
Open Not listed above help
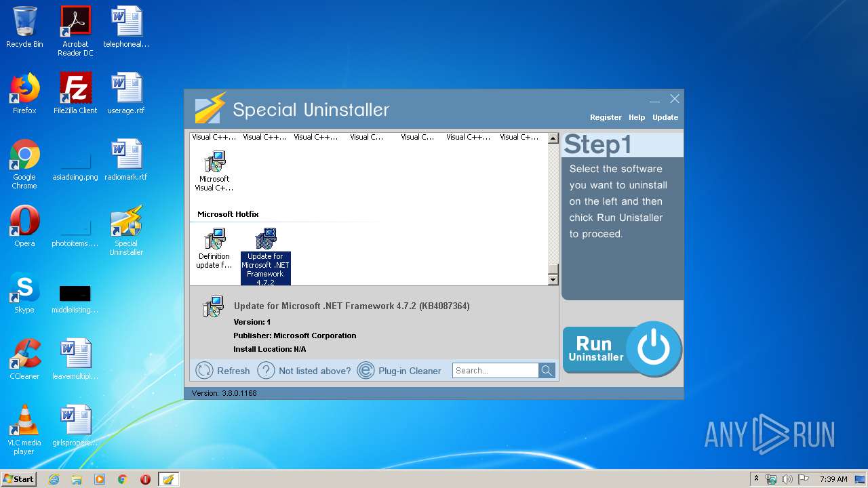[x=304, y=371]
